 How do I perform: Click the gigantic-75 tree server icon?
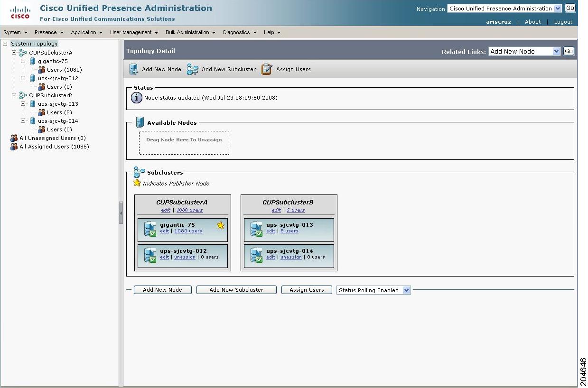(33, 61)
